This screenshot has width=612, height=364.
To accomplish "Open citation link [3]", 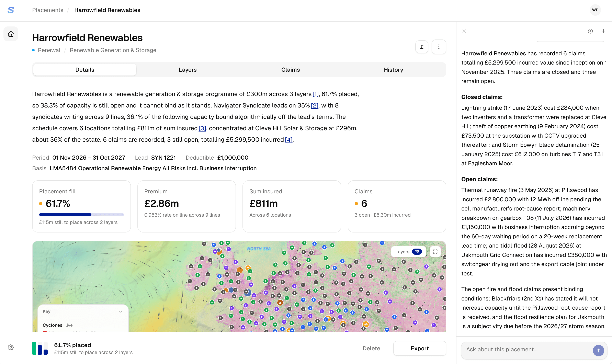I will click(202, 128).
